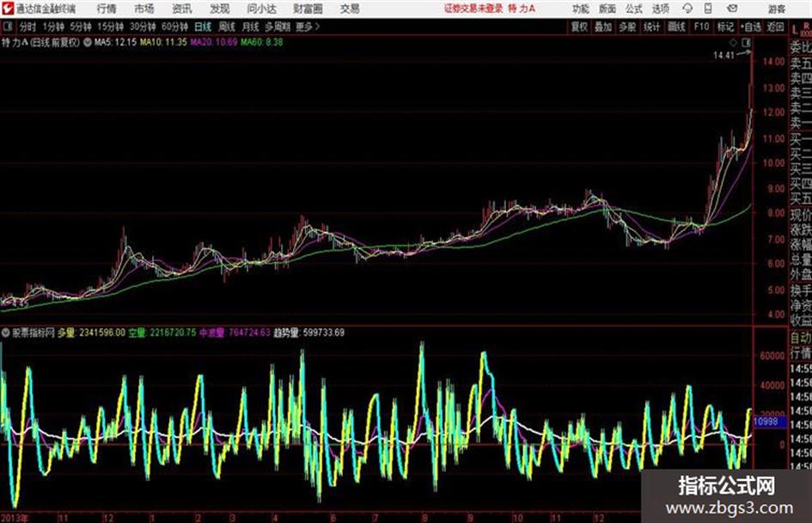
Task: Switch to the 多周期 tab
Action: pos(278,27)
